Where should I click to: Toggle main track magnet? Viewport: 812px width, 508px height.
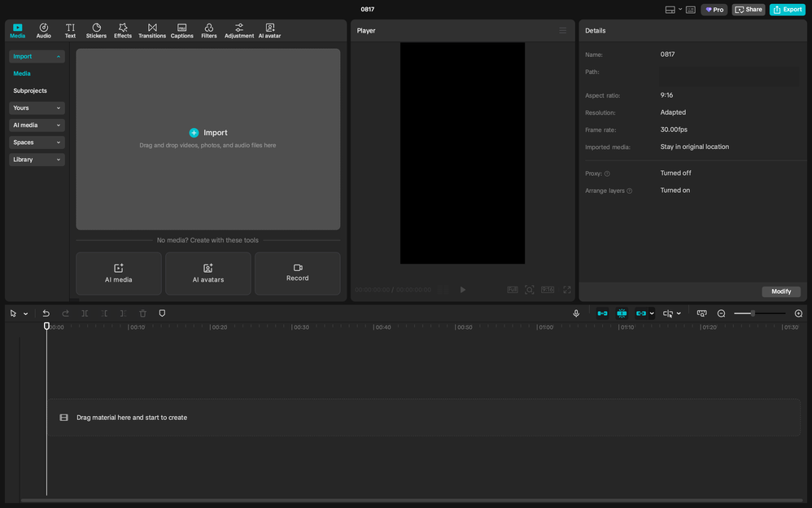click(x=602, y=313)
